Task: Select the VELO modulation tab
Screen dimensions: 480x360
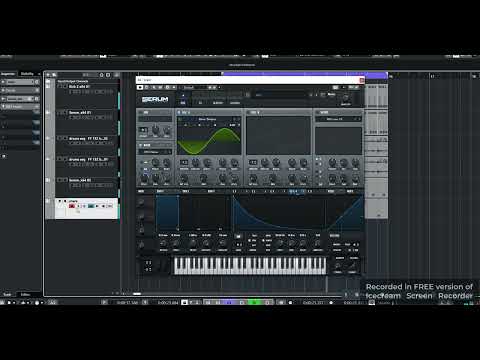Action: (331, 191)
